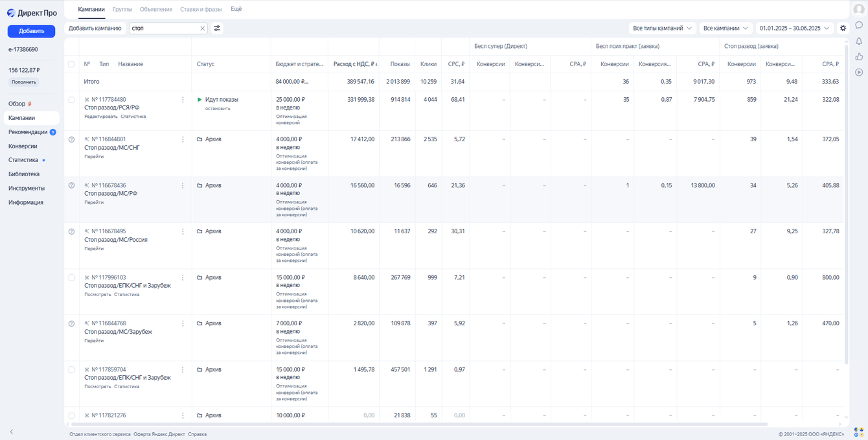Select checkbox for campaign 117996103

click(x=71, y=277)
